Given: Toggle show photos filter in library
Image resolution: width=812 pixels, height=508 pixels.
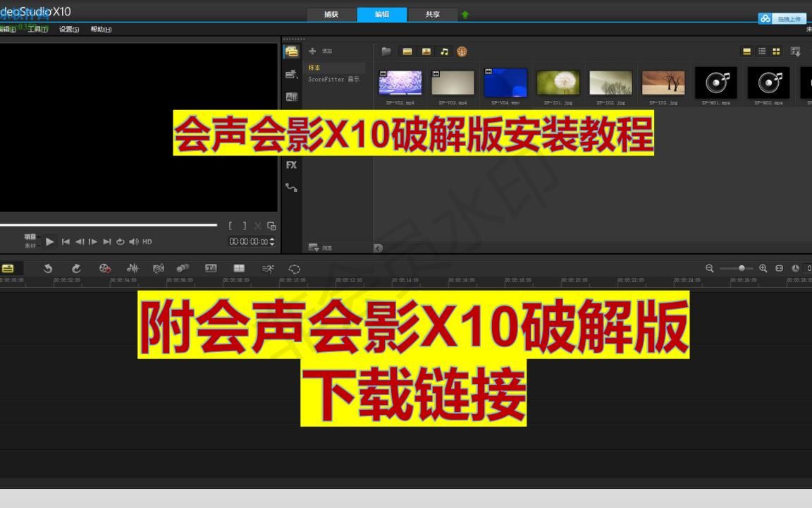Looking at the screenshot, I should (x=426, y=52).
